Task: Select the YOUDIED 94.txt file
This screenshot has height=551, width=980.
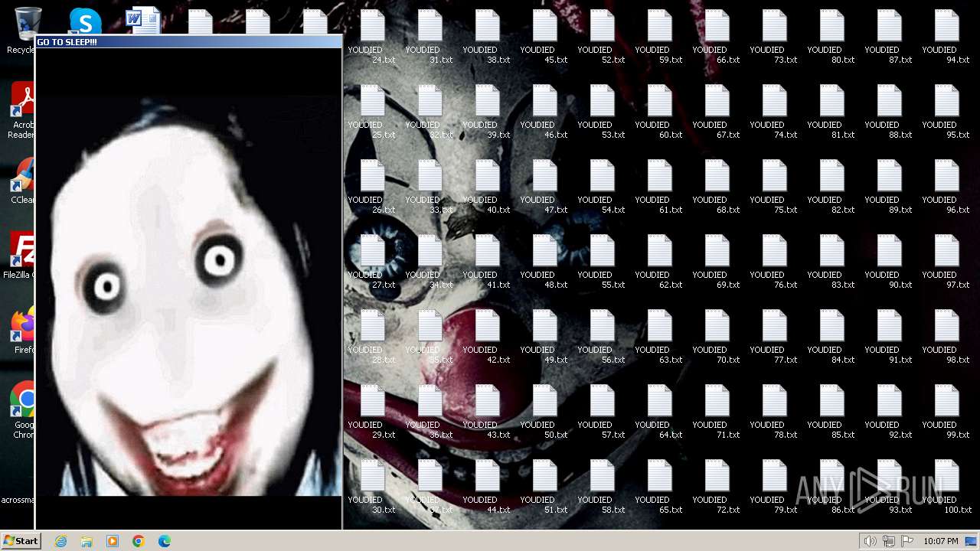Action: (x=946, y=37)
